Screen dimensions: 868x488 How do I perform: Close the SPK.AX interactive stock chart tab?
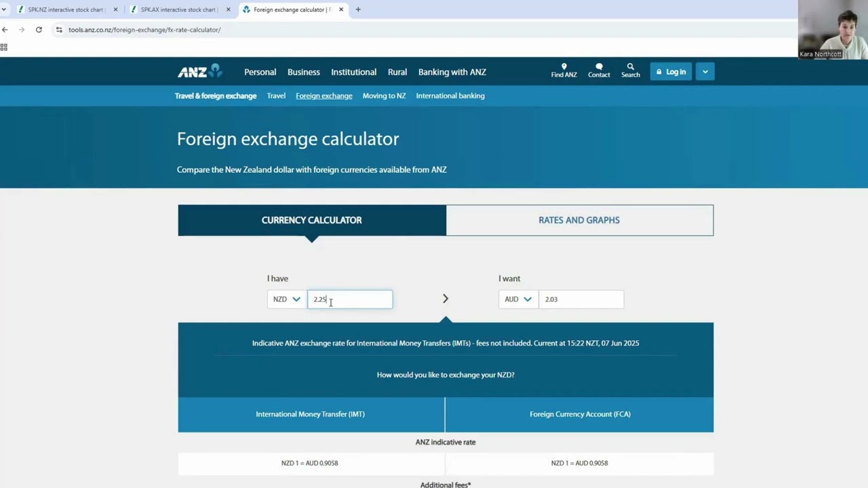tap(228, 9)
